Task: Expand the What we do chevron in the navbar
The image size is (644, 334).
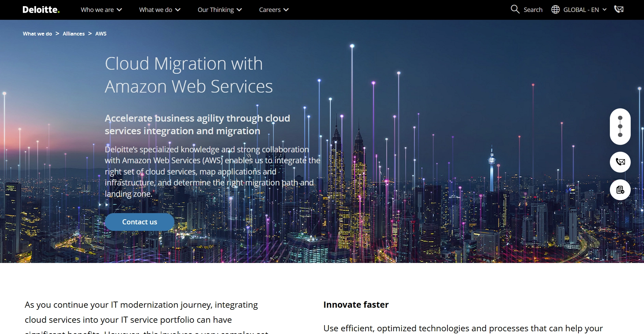Action: coord(178,10)
